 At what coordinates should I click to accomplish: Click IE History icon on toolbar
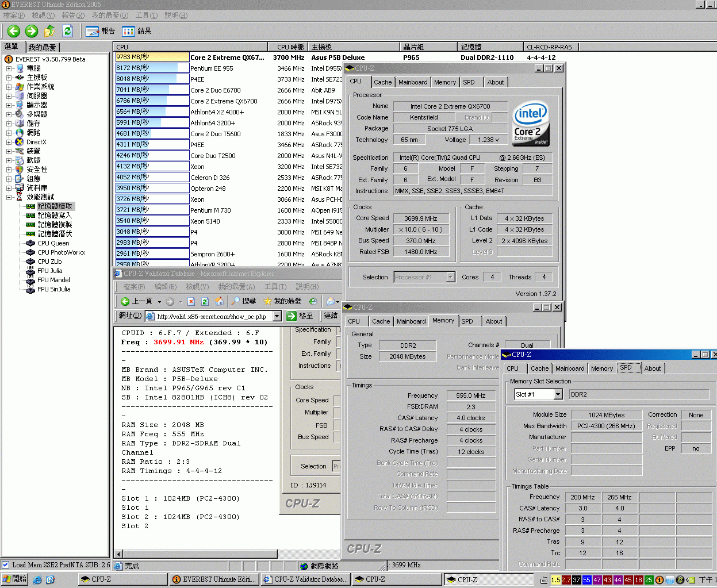[x=313, y=301]
